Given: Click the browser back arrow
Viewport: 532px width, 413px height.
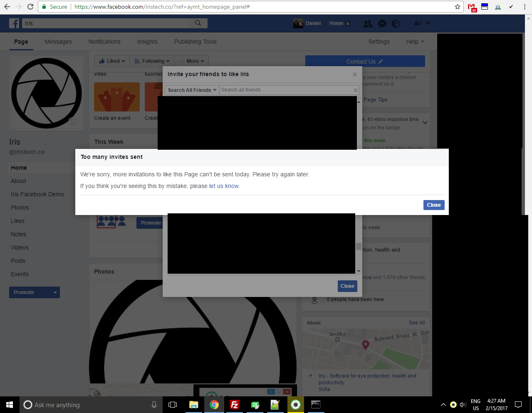Looking at the screenshot, I should [7, 7].
